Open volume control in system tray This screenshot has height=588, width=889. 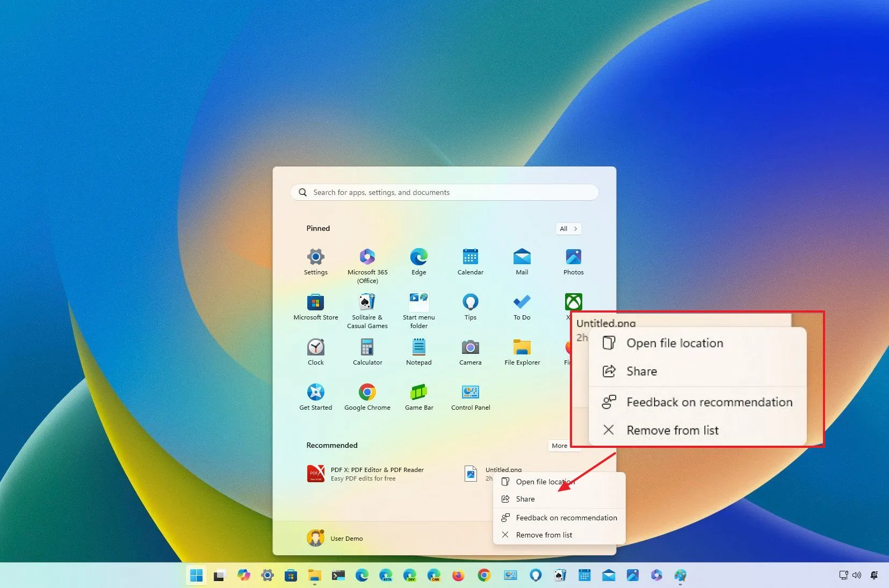(x=857, y=575)
